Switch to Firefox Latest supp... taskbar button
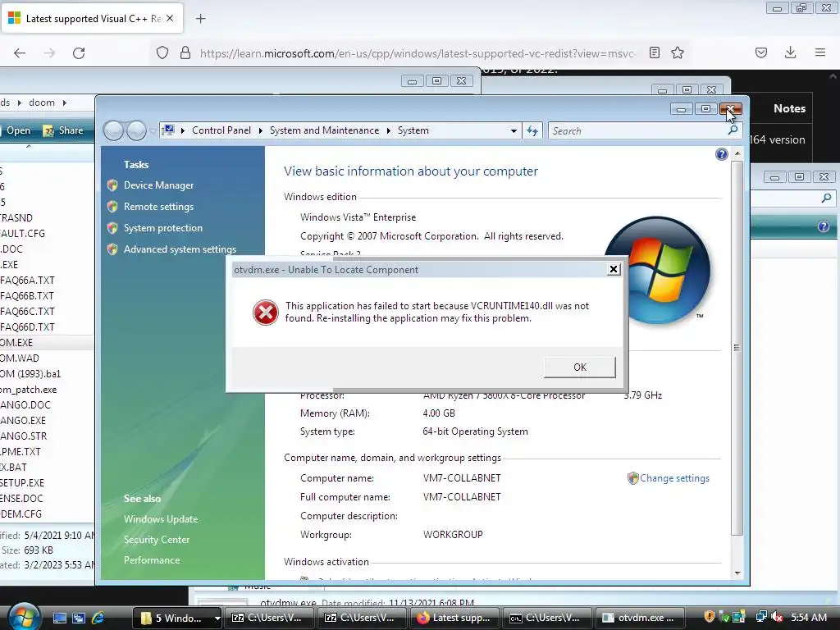Image resolution: width=840 pixels, height=630 pixels. pos(454,618)
